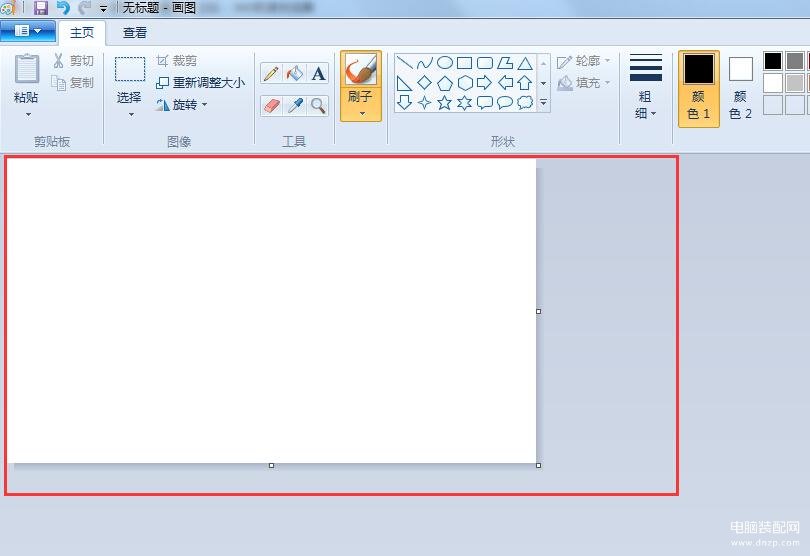Image resolution: width=810 pixels, height=556 pixels.
Task: Click the Brushes (刷子) tool icon
Action: [361, 70]
